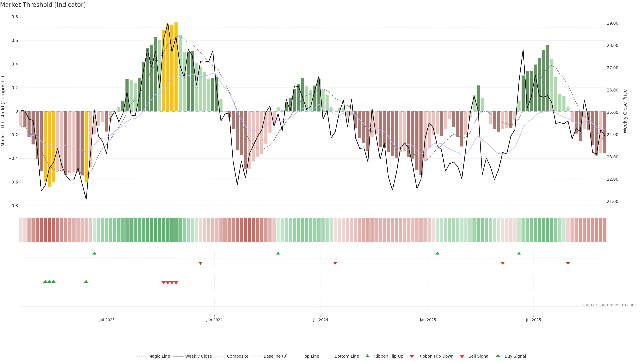Click the Market Threshold [Indicator] title

tap(43, 5)
